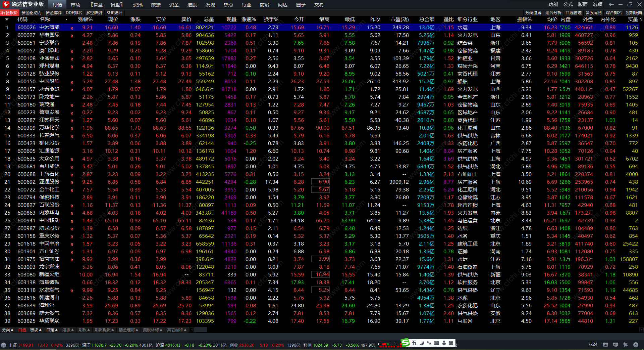Viewport: 644px width, 350px height.
Task: Click the R marker for 内蒙华电
Action: point(72,214)
